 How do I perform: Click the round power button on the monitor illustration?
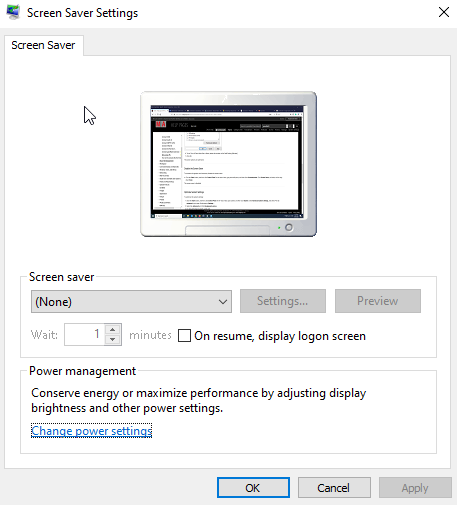pos(289,227)
